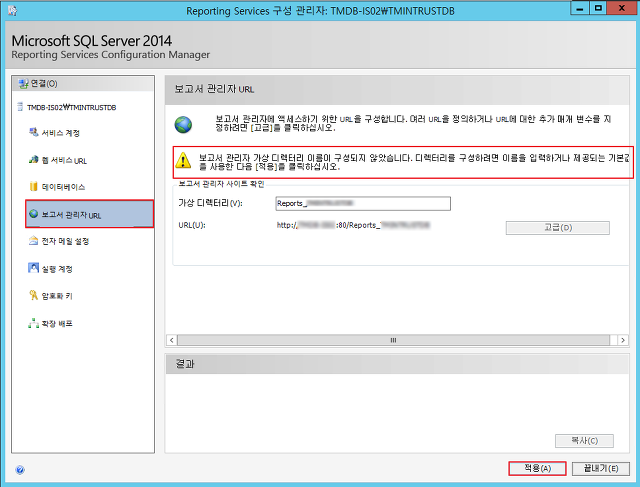Screen dimensions: 640x487
Task: Open the 확장 배포 page
Action: [57, 324]
